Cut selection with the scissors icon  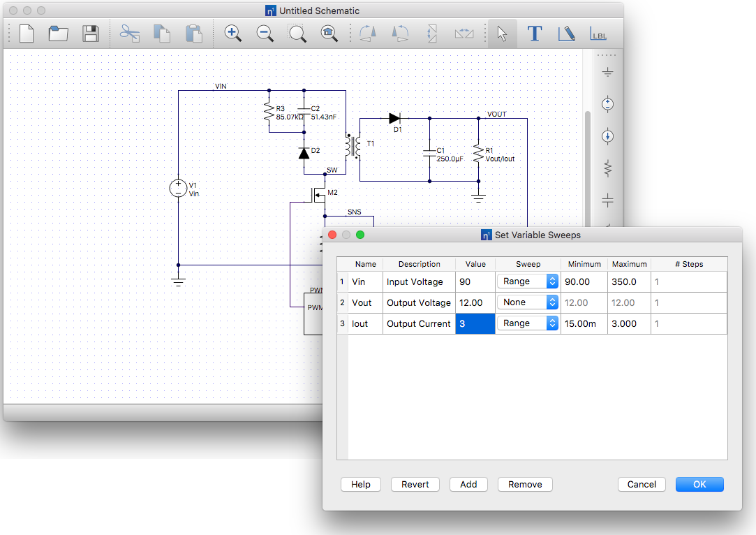(130, 34)
